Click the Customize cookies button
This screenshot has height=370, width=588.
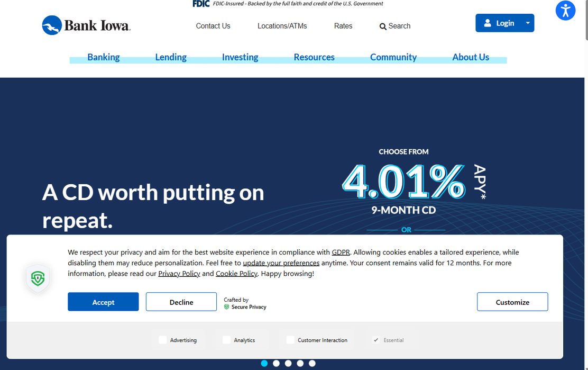(x=512, y=302)
